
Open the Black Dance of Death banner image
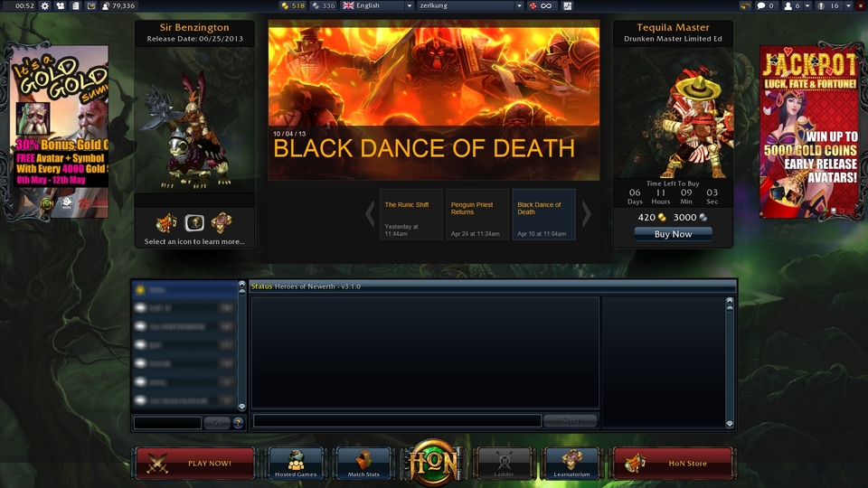point(433,100)
